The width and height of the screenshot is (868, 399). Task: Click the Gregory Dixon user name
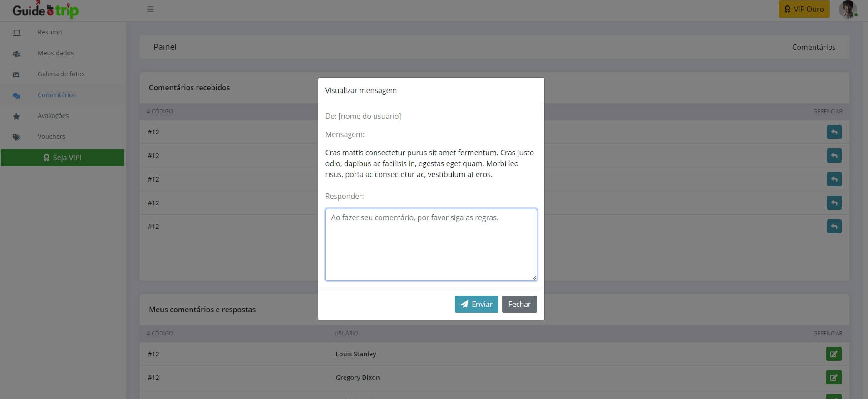(358, 378)
